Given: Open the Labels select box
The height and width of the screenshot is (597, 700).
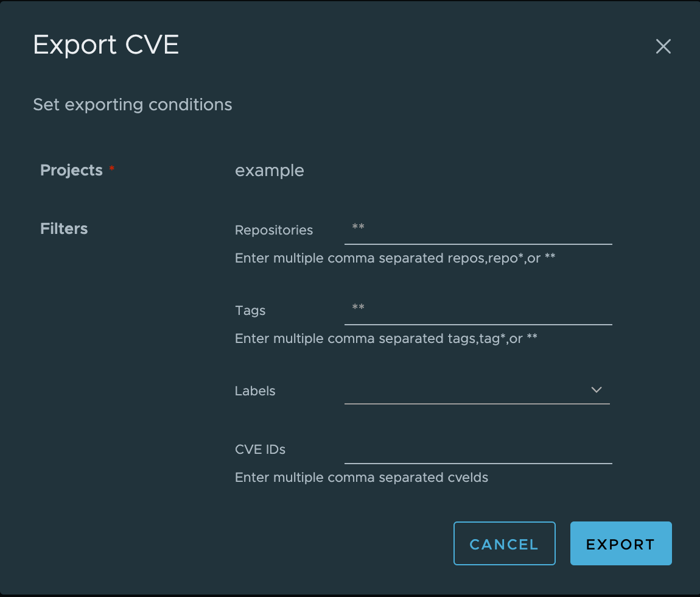Looking at the screenshot, I should tap(477, 390).
